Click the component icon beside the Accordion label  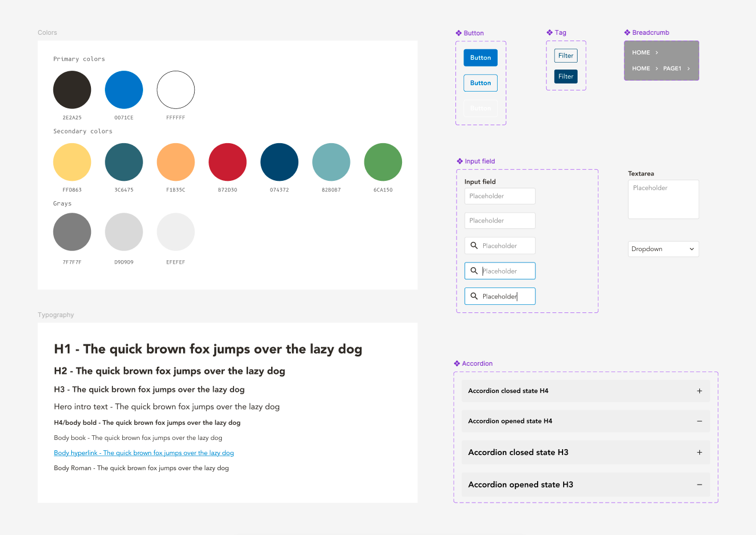coord(457,363)
